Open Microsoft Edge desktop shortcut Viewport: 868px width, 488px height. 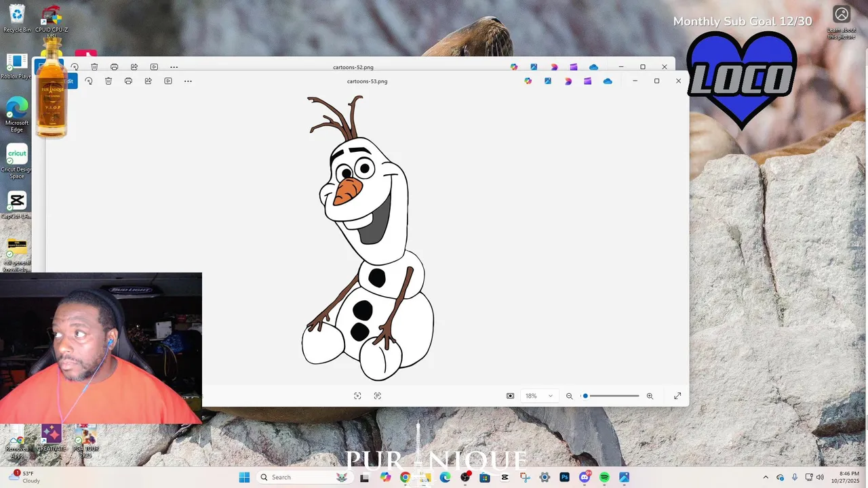[17, 115]
